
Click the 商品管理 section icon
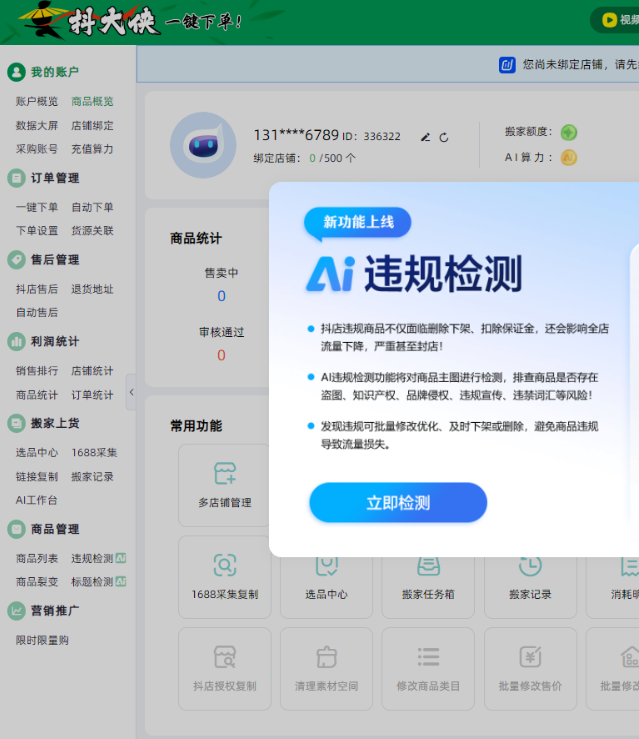point(16,529)
